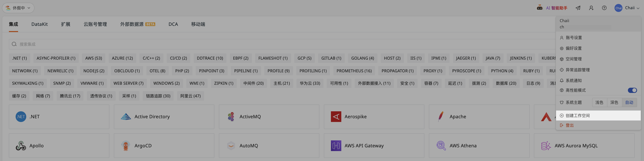Viewport: 644px width, 161px height.
Task: Switch to the 移动端 tab
Action: [x=198, y=24]
